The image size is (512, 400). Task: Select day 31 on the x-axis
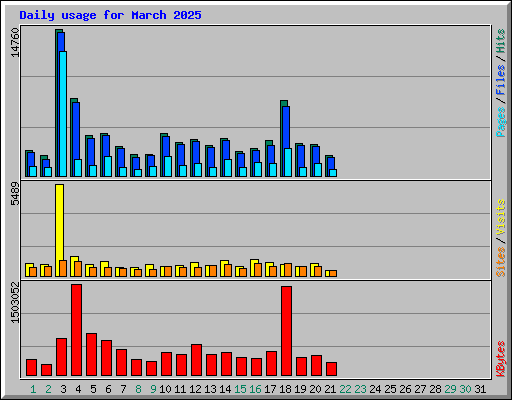click(x=480, y=389)
